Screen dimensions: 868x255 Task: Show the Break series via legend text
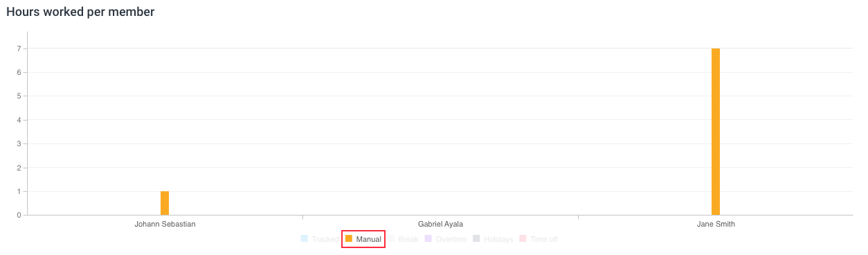point(408,240)
